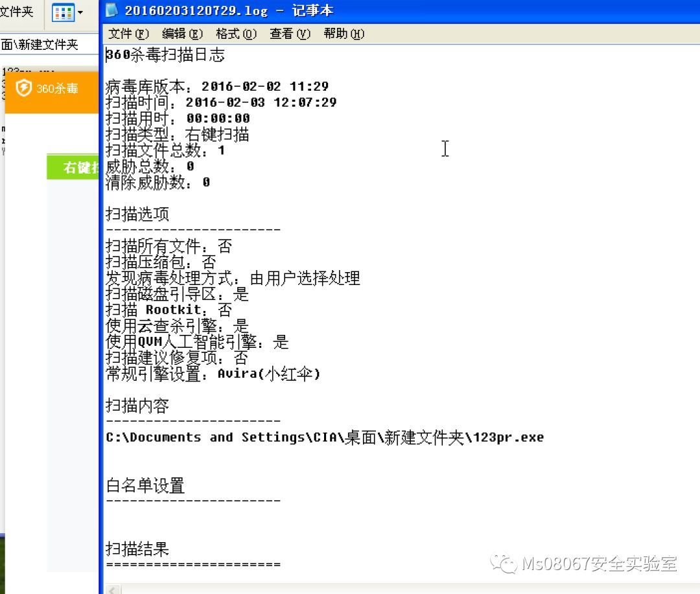Click the line 扫描类型: 右键扫描

coord(177,135)
